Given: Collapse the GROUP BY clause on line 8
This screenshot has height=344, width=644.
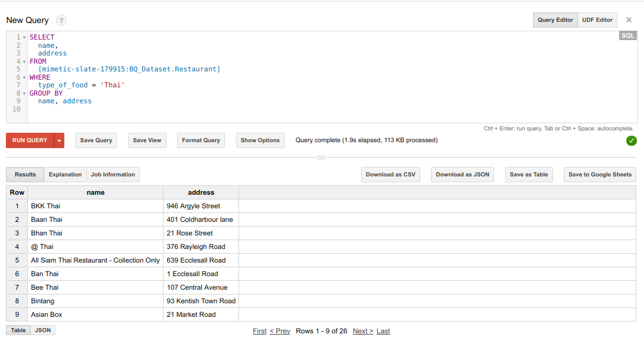Looking at the screenshot, I should 23,93.
